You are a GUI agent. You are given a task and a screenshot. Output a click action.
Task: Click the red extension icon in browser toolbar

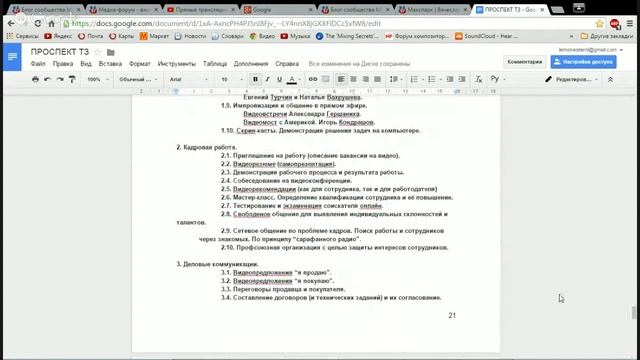pos(614,24)
